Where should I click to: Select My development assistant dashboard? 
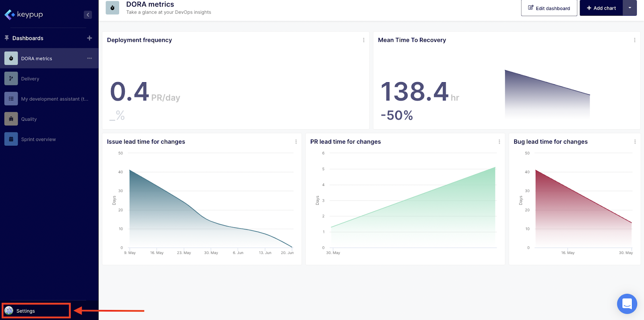click(x=54, y=99)
